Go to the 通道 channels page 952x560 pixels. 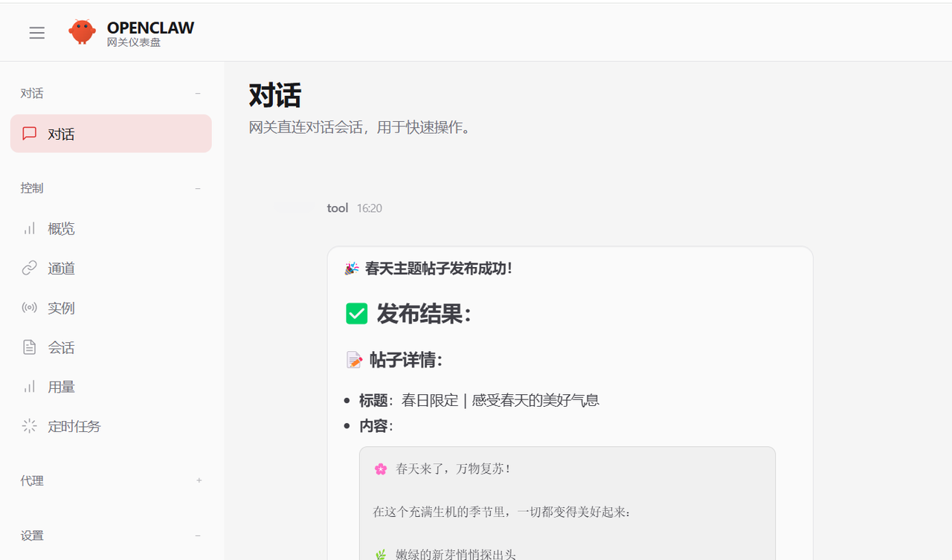pyautogui.click(x=111, y=268)
